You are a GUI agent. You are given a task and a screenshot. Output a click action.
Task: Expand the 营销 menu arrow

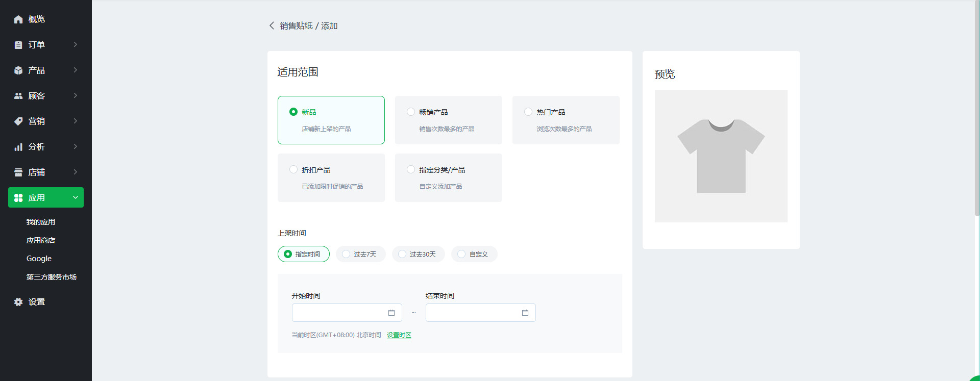(76, 121)
